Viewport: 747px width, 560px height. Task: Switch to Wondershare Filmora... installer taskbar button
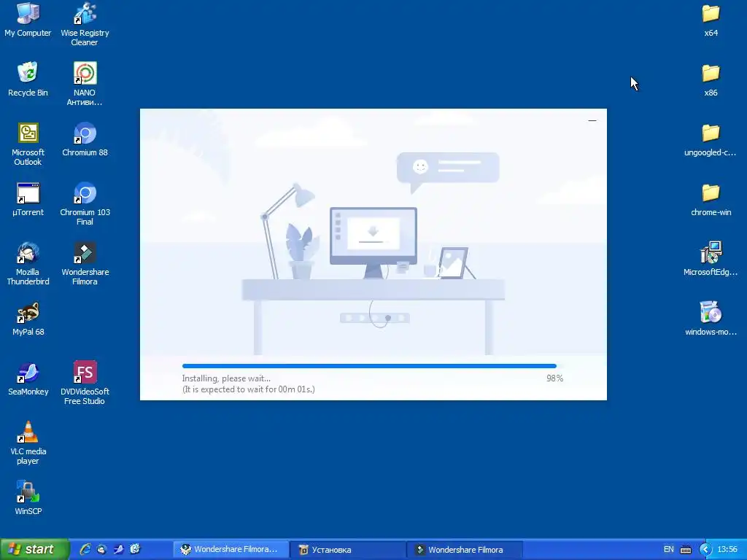[x=231, y=550]
